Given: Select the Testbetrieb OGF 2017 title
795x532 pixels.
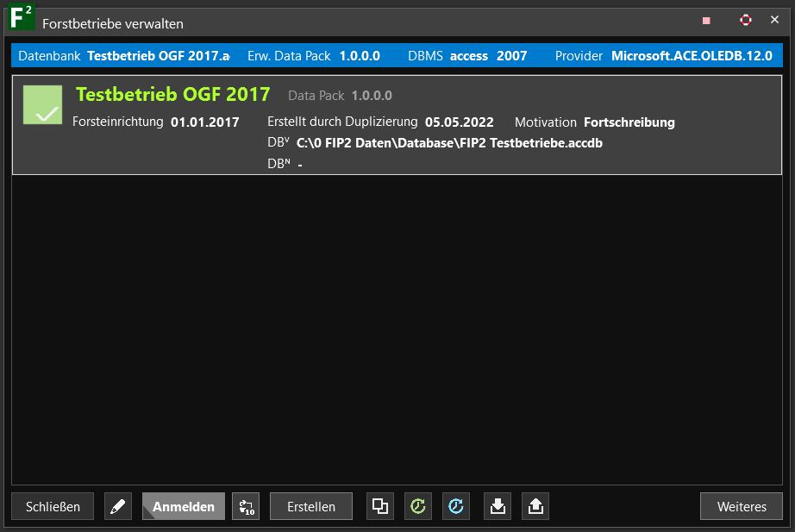Looking at the screenshot, I should pyautogui.click(x=172, y=95).
